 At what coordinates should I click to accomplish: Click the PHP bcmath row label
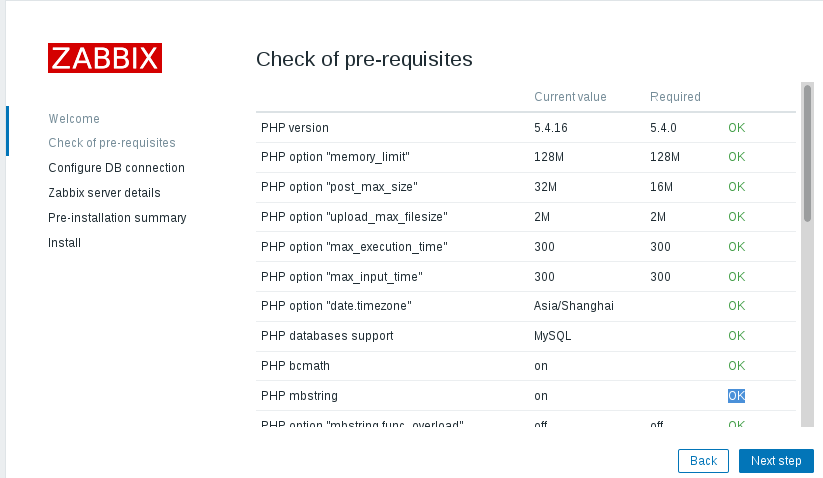[x=296, y=366]
